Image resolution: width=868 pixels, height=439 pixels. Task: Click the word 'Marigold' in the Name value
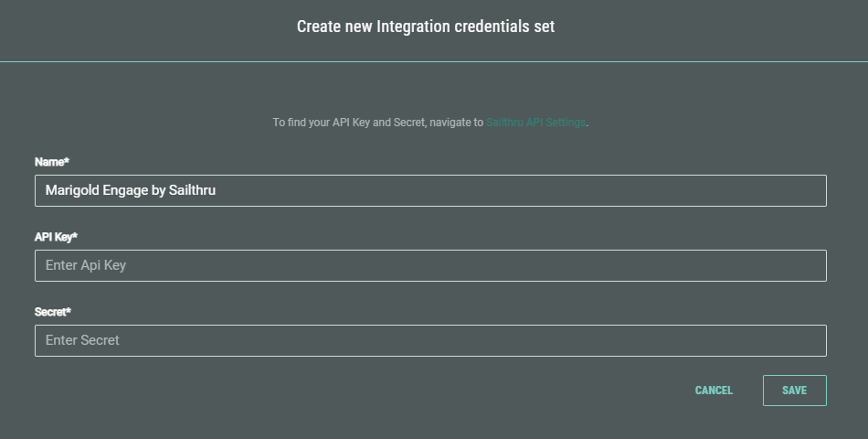[72, 190]
